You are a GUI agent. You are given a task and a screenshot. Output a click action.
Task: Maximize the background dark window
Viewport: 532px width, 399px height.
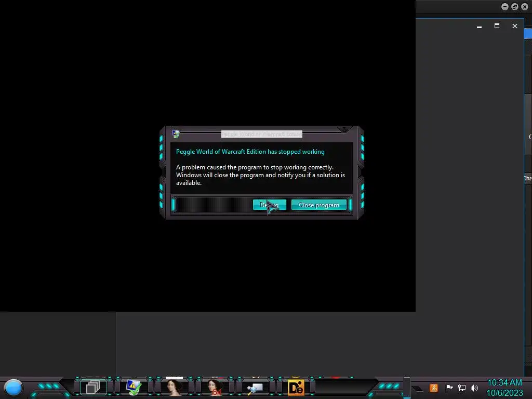click(x=497, y=26)
